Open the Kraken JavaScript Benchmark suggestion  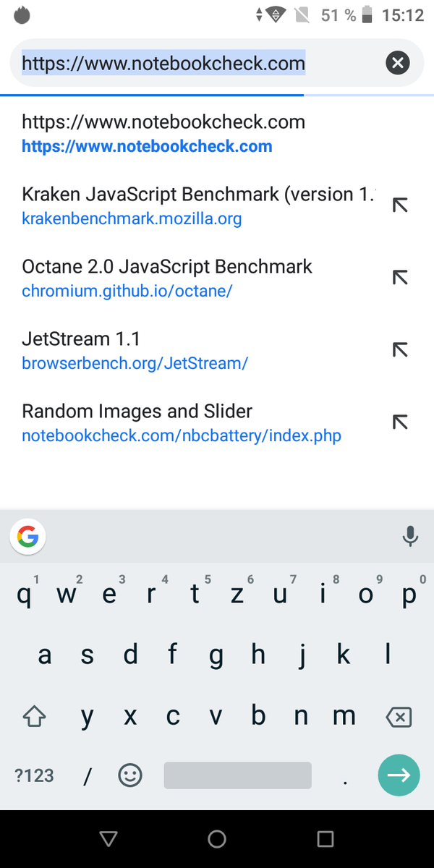195,205
